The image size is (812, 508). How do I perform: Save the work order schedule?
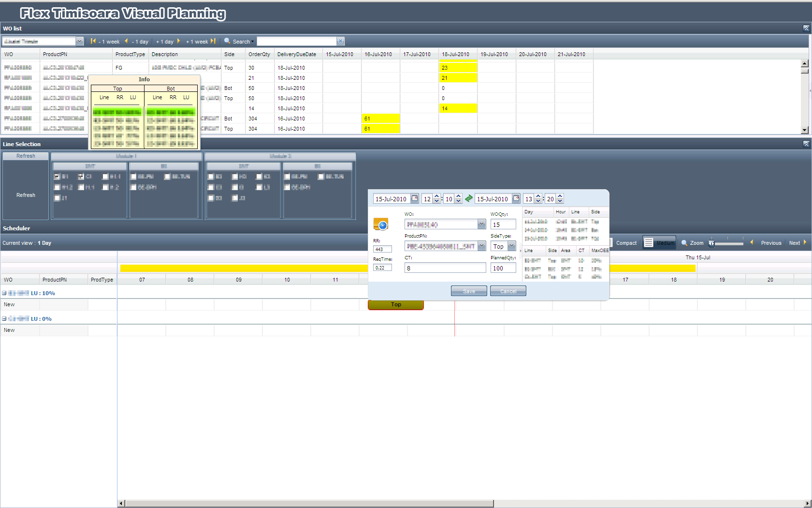click(x=469, y=291)
